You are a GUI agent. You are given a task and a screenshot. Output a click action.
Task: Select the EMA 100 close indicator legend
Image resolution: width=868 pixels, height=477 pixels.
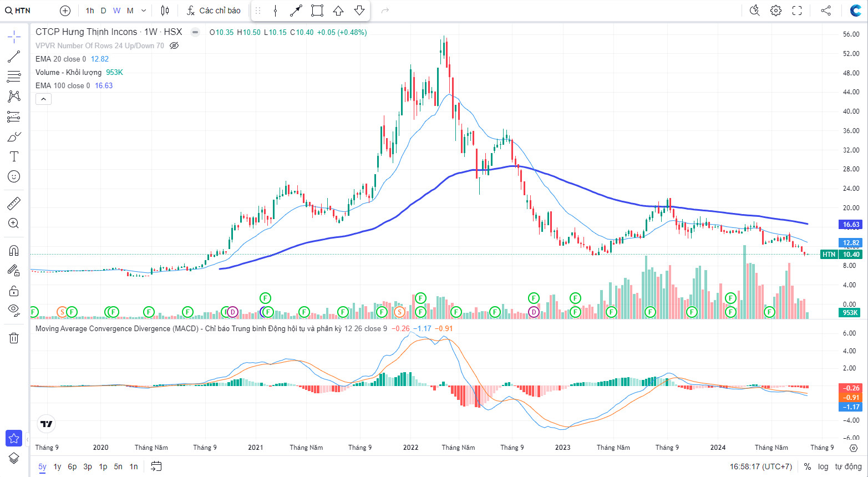tap(63, 85)
